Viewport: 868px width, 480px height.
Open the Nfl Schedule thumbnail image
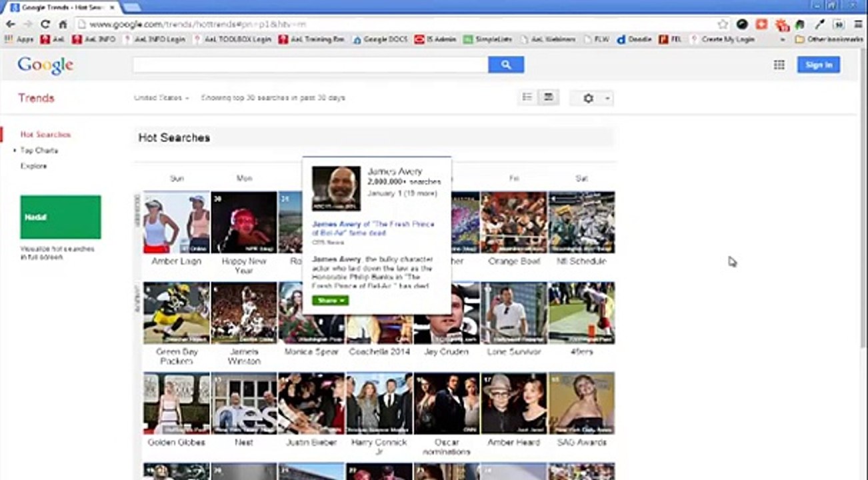581,223
